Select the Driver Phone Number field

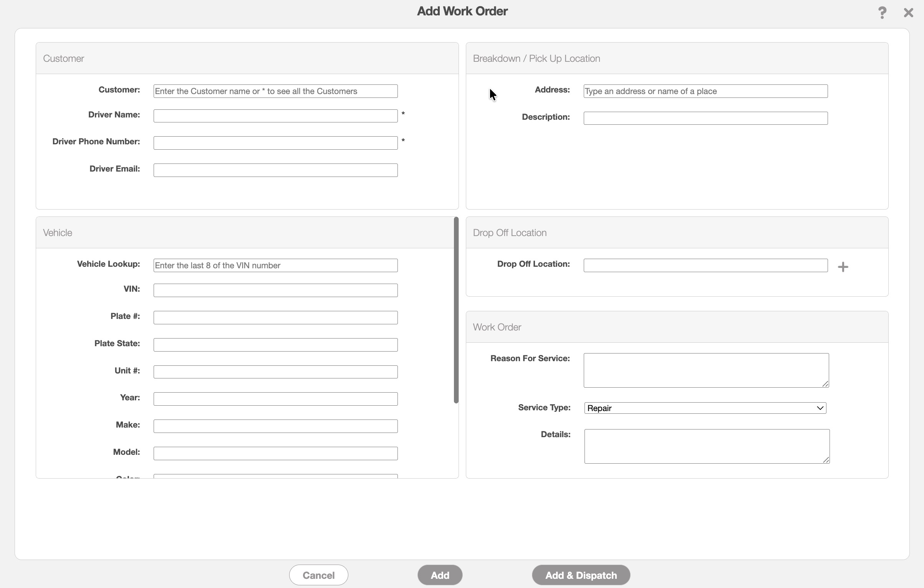(x=275, y=143)
